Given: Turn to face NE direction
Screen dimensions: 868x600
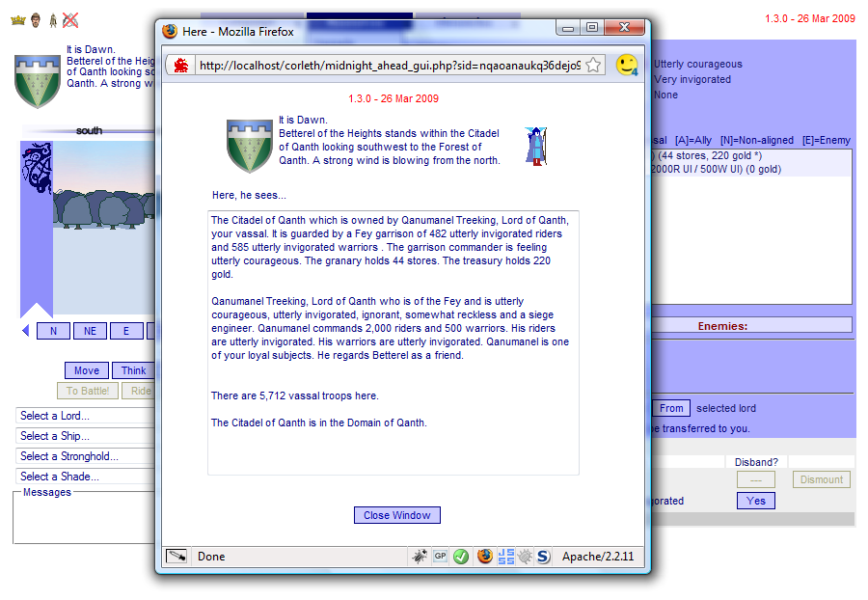Looking at the screenshot, I should tap(90, 331).
